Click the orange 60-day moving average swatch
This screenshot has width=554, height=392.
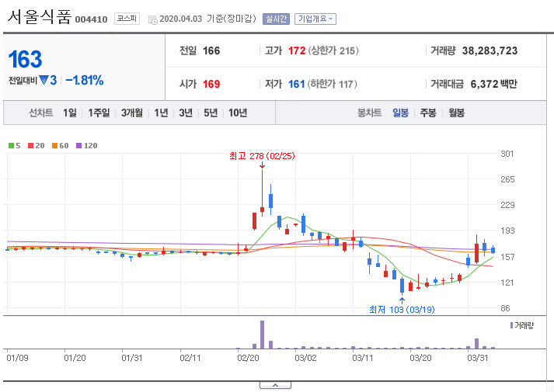pyautogui.click(x=54, y=145)
